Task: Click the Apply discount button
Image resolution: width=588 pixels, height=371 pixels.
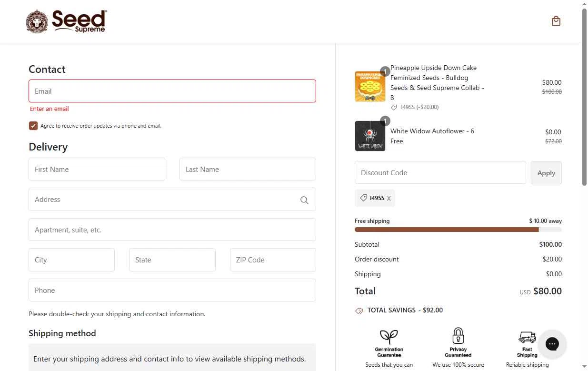Action: tap(546, 172)
